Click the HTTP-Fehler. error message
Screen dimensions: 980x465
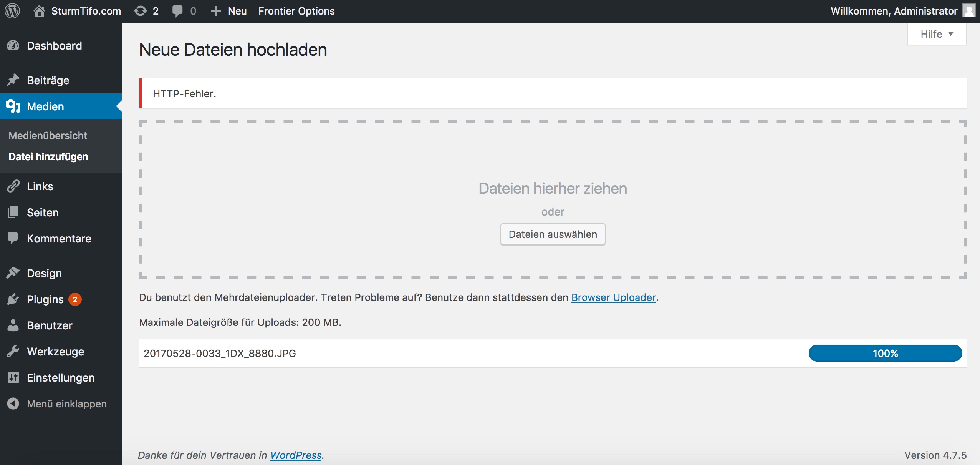pos(184,93)
